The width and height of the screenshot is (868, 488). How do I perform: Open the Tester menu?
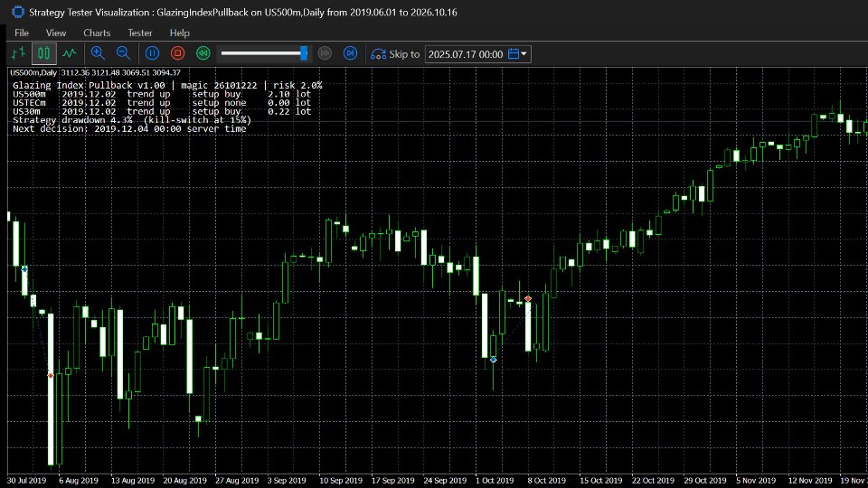pos(139,33)
